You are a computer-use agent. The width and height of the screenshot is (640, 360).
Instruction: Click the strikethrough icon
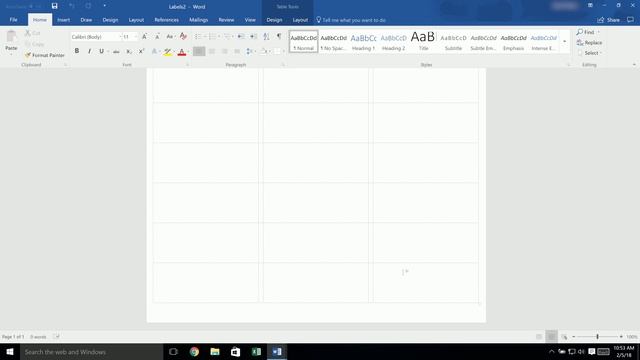pos(116,51)
